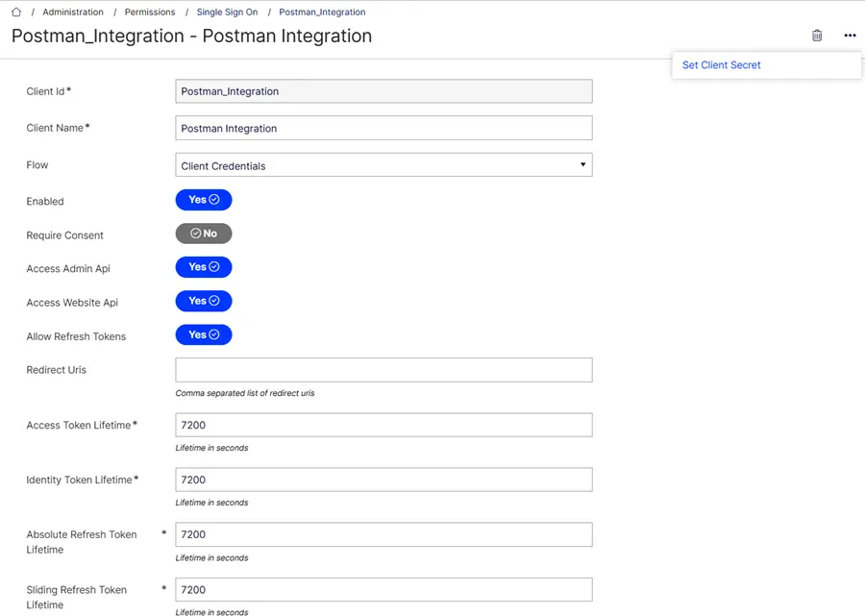Open the Flow dropdown
Viewport: 865px width, 616px height.
tap(383, 165)
